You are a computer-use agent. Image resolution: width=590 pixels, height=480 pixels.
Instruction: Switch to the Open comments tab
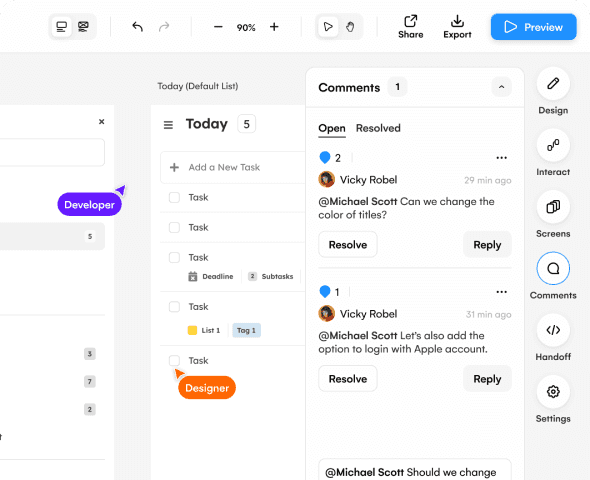click(332, 128)
